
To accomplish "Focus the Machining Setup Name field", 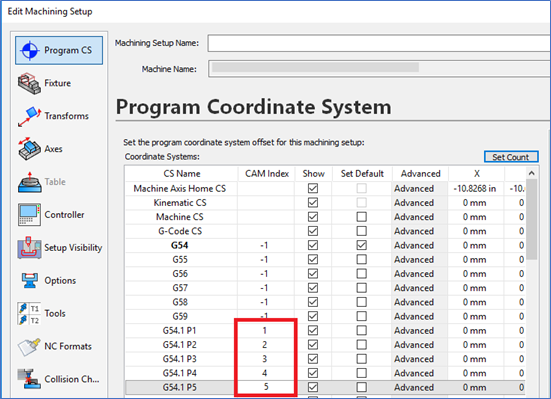I will [379, 43].
